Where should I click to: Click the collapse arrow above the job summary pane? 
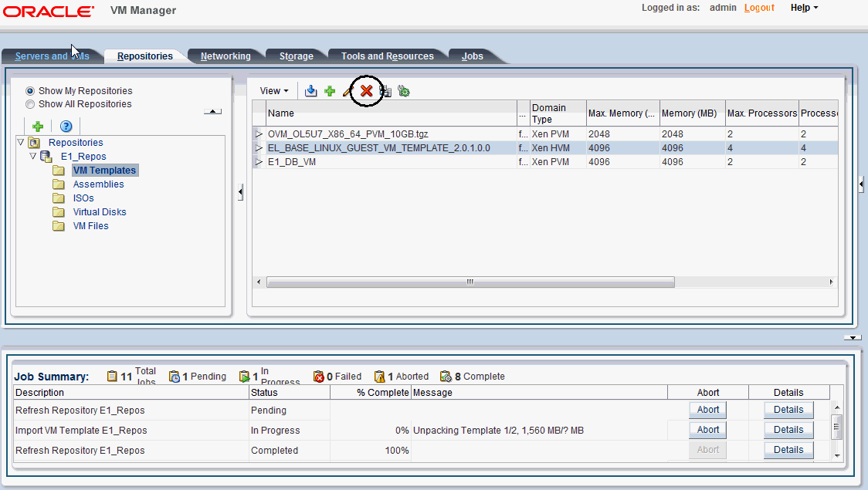[853, 337]
